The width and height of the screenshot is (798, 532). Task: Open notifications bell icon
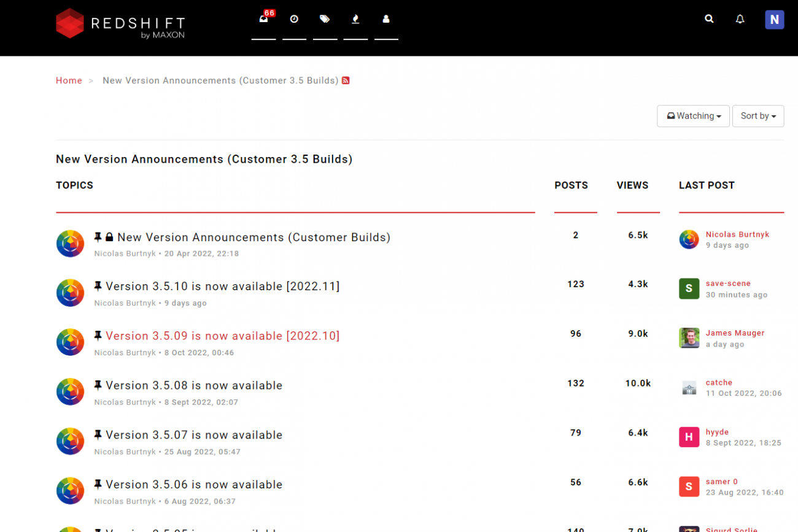click(x=740, y=19)
